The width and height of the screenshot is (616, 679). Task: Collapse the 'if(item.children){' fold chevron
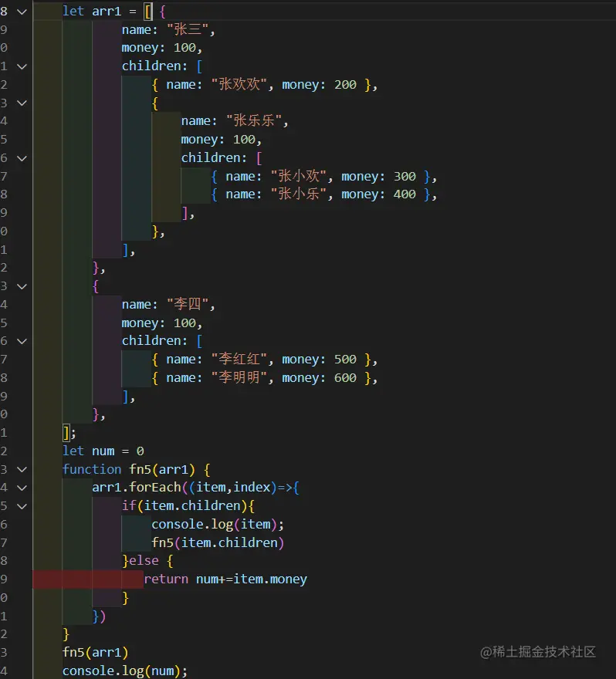pos(22,506)
